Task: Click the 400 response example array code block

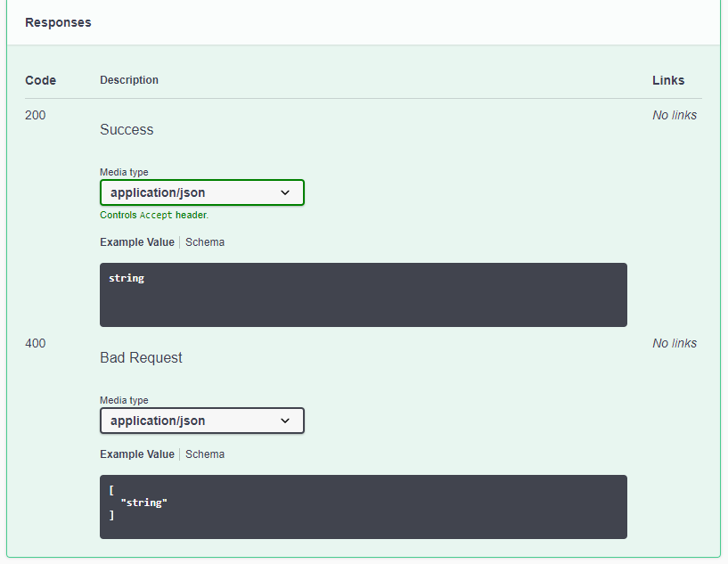Action: tap(363, 507)
